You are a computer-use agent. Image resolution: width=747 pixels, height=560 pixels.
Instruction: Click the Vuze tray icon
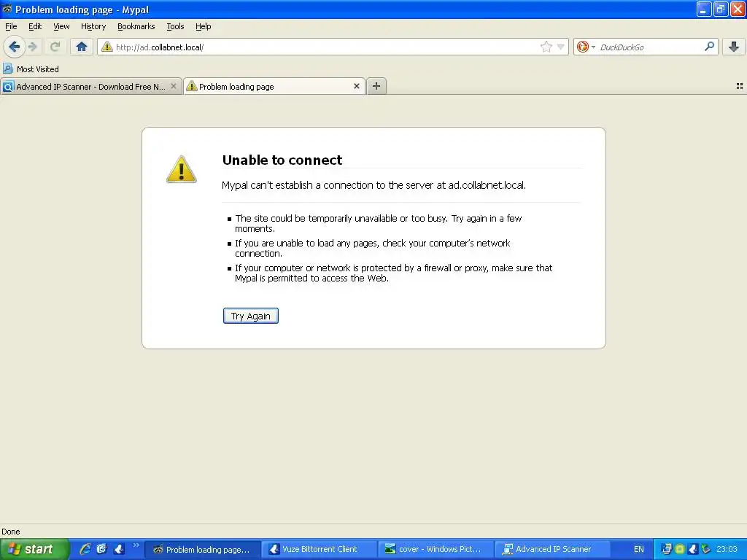click(693, 549)
